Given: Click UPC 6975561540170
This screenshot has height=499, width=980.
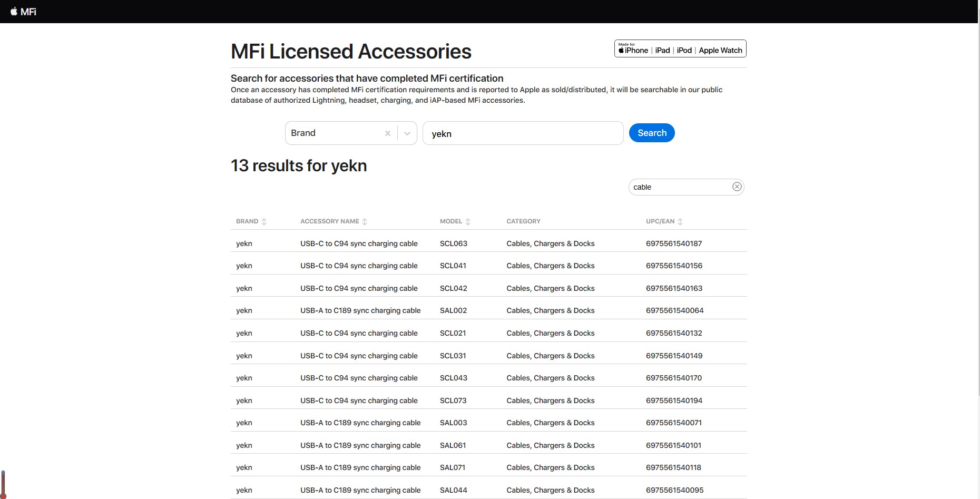Looking at the screenshot, I should 674,378.
